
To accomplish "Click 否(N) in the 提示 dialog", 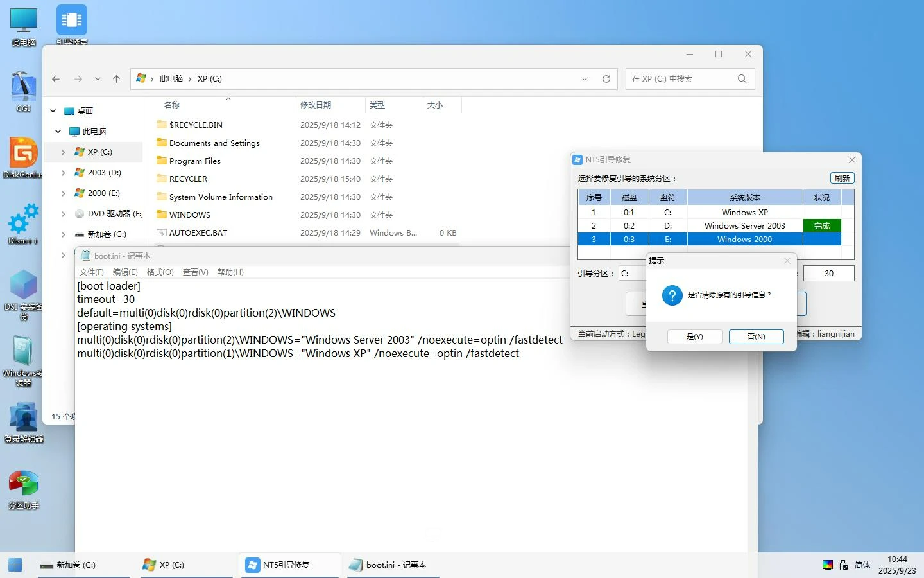I will point(757,337).
